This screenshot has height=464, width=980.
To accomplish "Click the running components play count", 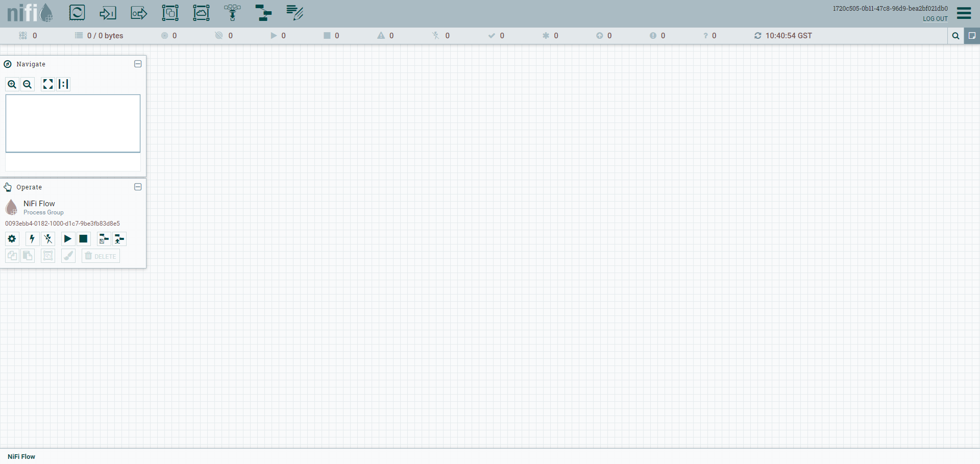I will [x=278, y=36].
